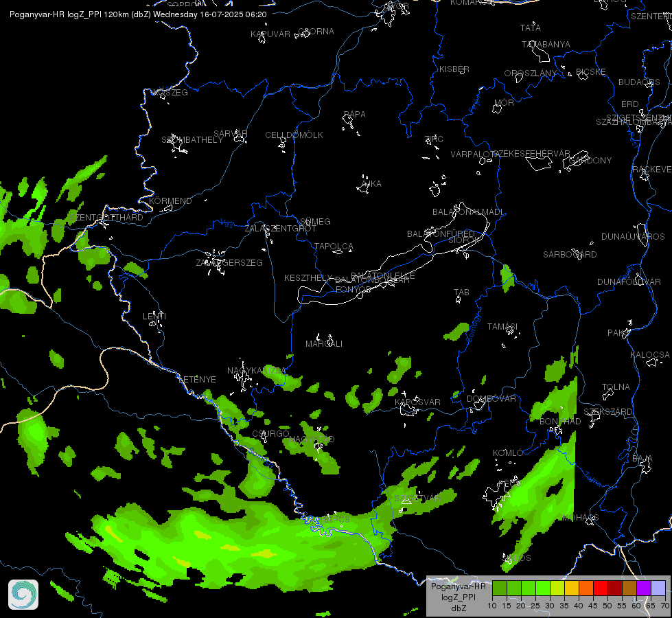Image resolution: width=672 pixels, height=618 pixels.
Task: Click the NAGYKANIZSA city label
Action: [x=256, y=370]
